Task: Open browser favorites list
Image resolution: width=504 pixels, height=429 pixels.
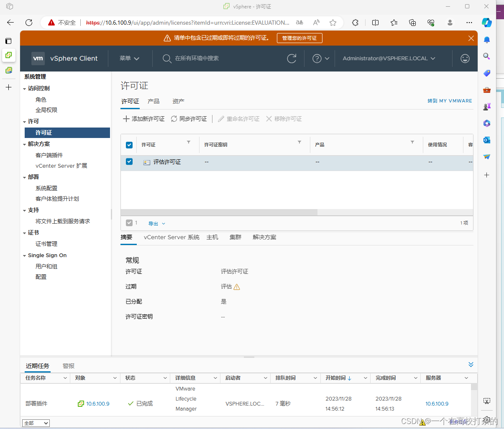Action: 394,23
